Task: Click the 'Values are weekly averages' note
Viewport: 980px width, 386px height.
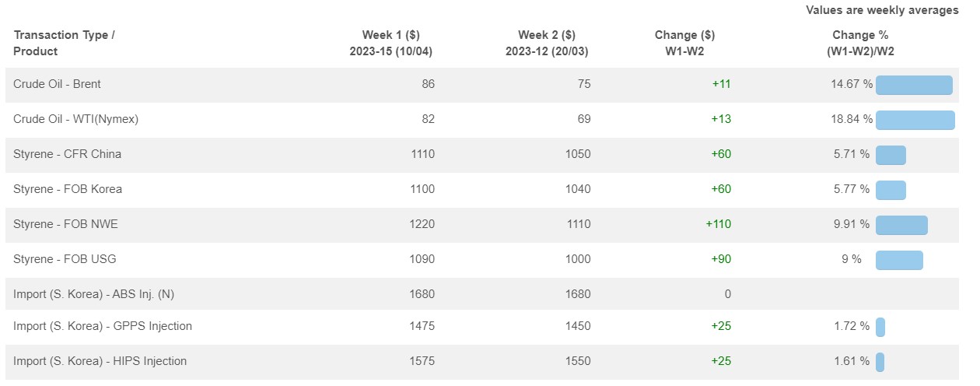Action: (882, 10)
